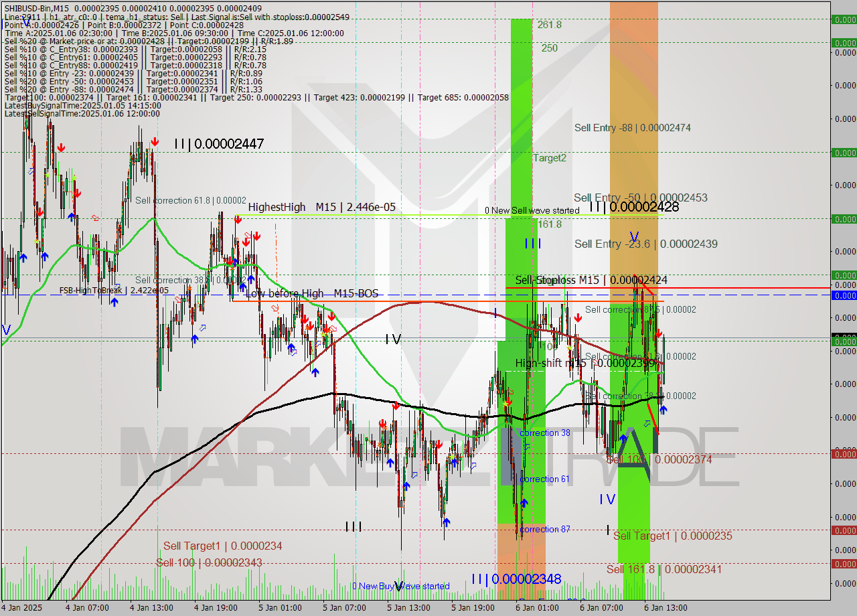Click the '6 Jan 01:00' time axis label
This screenshot has height=616, width=857.
pos(537,608)
